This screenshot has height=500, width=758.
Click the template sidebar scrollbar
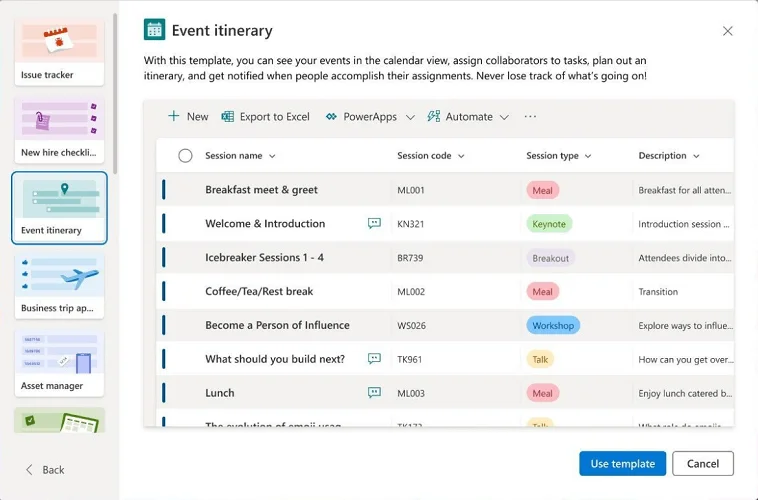[x=115, y=94]
